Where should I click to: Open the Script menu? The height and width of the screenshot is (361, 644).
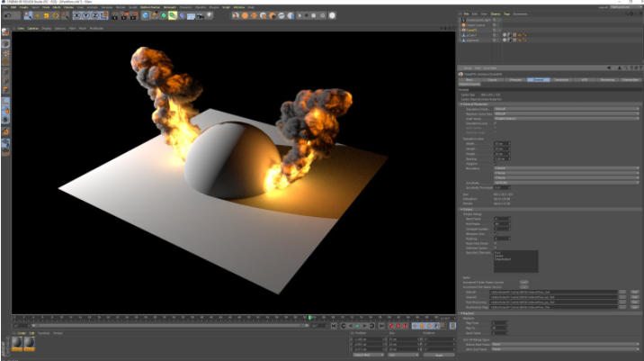pos(226,7)
